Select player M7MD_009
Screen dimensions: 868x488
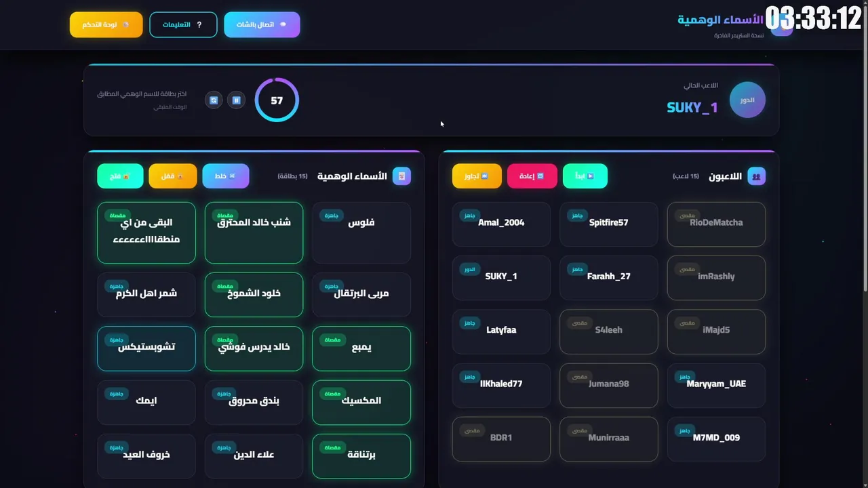click(x=716, y=439)
